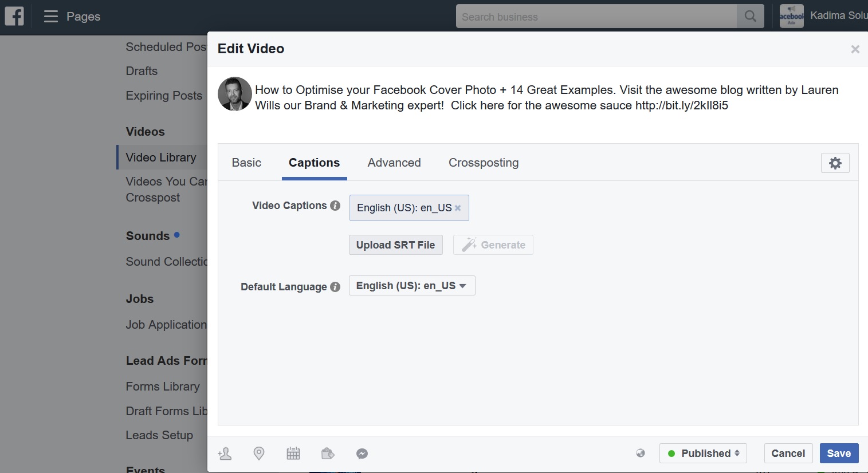Click the search magnifier icon

[x=750, y=17]
